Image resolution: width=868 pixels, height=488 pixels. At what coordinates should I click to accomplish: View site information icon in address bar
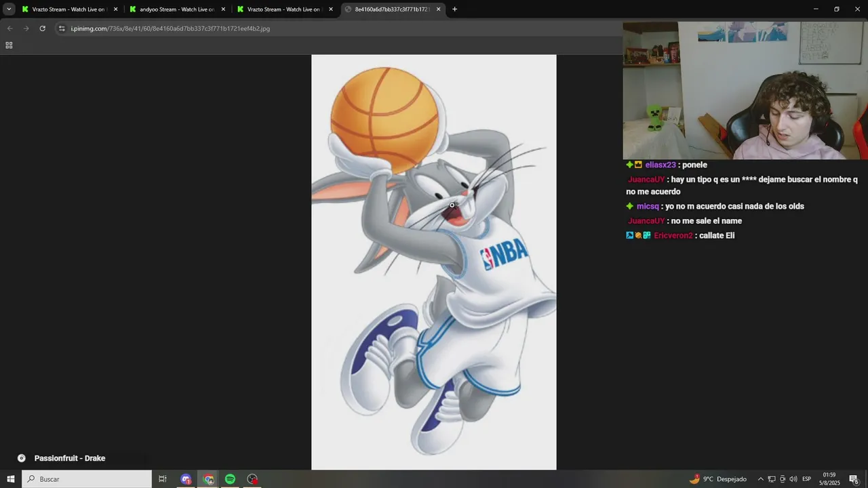(62, 28)
